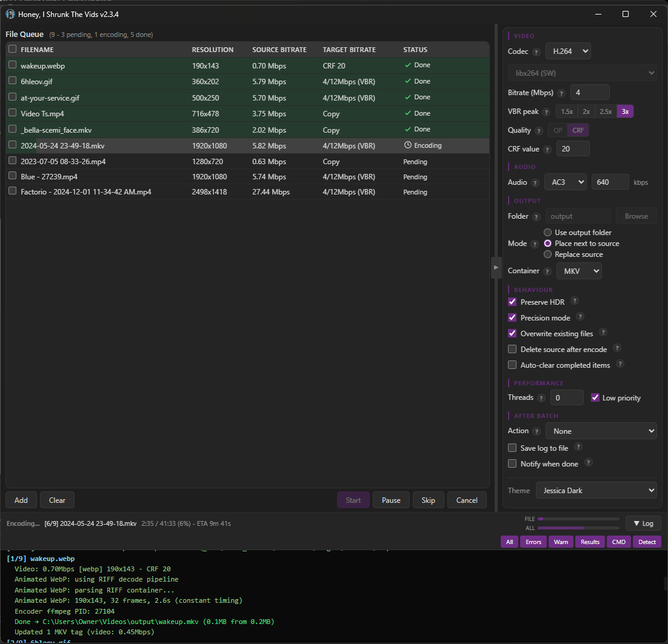Expand the Theme Jessica Dark dropdown
The width and height of the screenshot is (668, 644).
click(596, 491)
